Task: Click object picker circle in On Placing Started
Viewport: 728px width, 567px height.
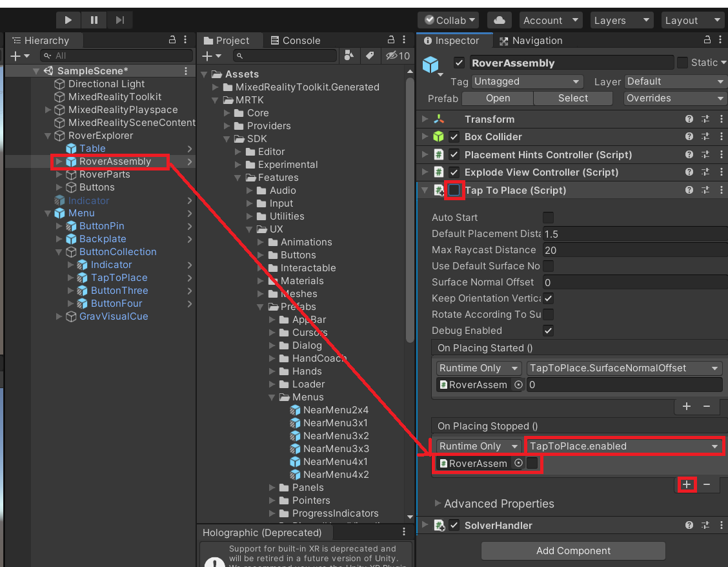Action: 519,384
